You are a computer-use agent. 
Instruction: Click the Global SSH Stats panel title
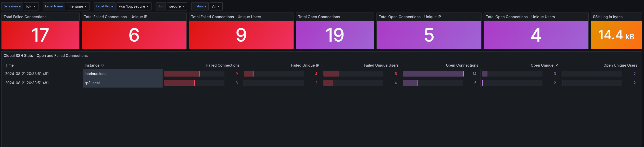(x=46, y=56)
